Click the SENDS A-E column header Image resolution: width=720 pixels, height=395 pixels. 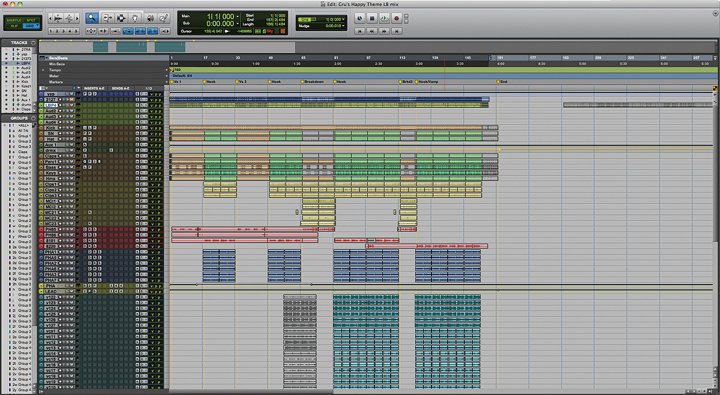(x=120, y=88)
